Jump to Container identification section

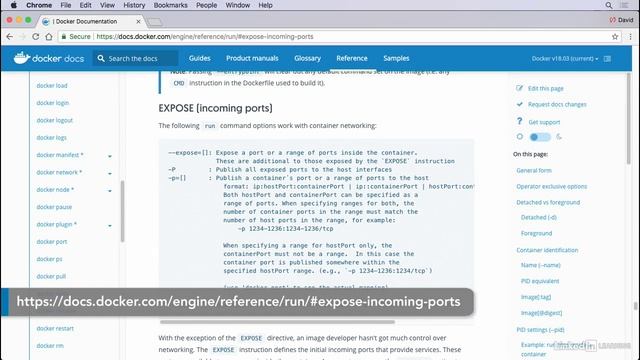pos(547,250)
